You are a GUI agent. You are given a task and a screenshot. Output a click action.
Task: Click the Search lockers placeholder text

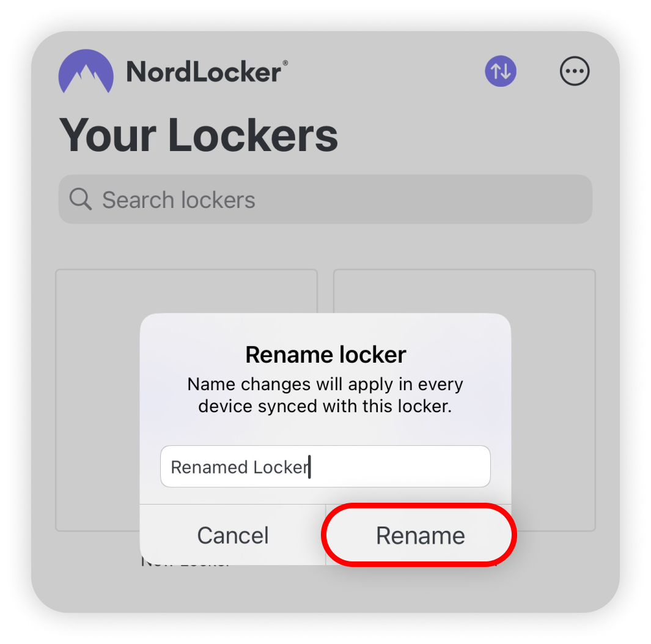[178, 200]
